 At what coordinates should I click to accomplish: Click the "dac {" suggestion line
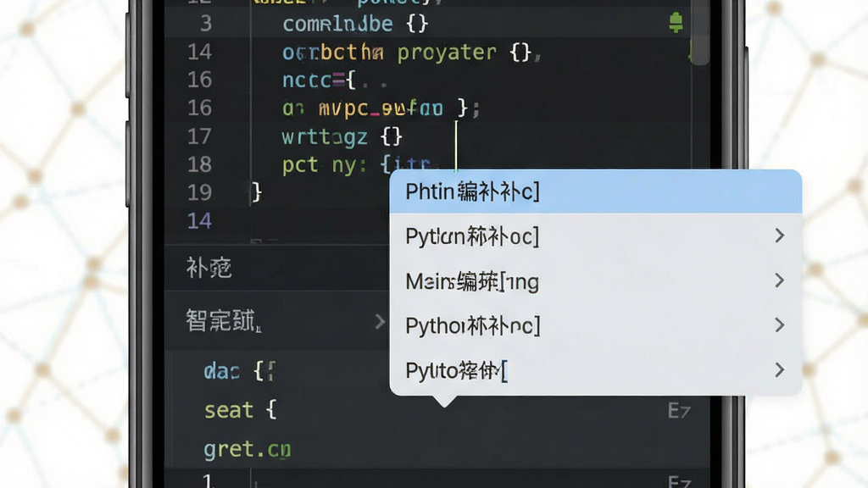point(239,371)
